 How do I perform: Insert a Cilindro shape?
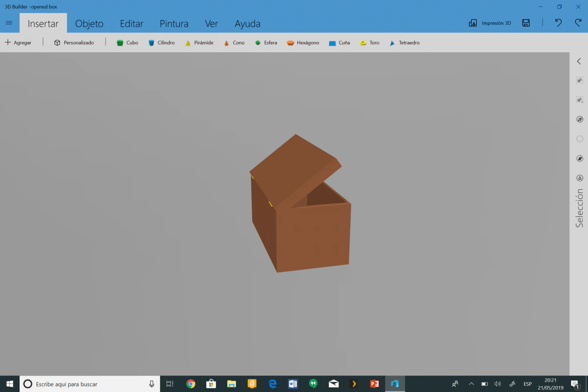(162, 43)
